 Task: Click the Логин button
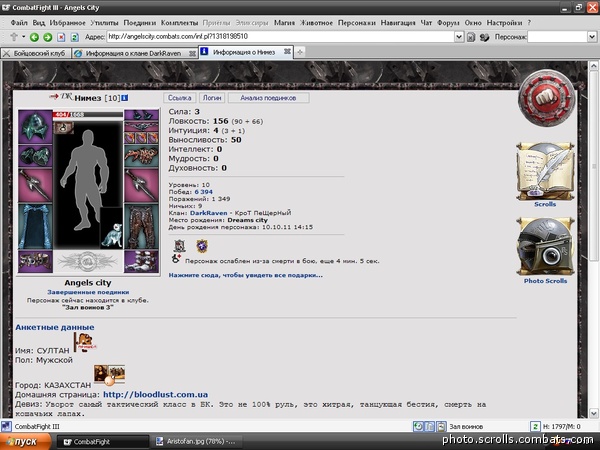point(212,98)
